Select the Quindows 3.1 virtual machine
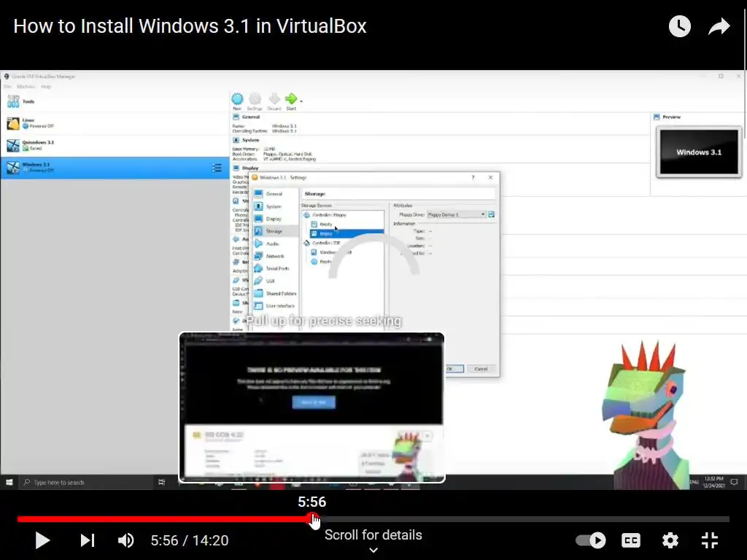This screenshot has height=560, width=747. [115, 145]
